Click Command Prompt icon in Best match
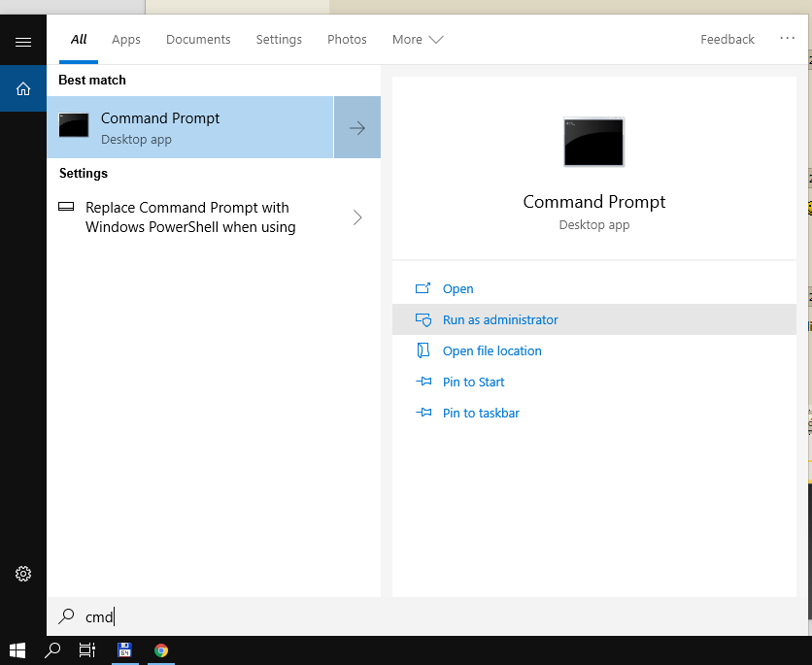812x665 pixels. [74, 125]
